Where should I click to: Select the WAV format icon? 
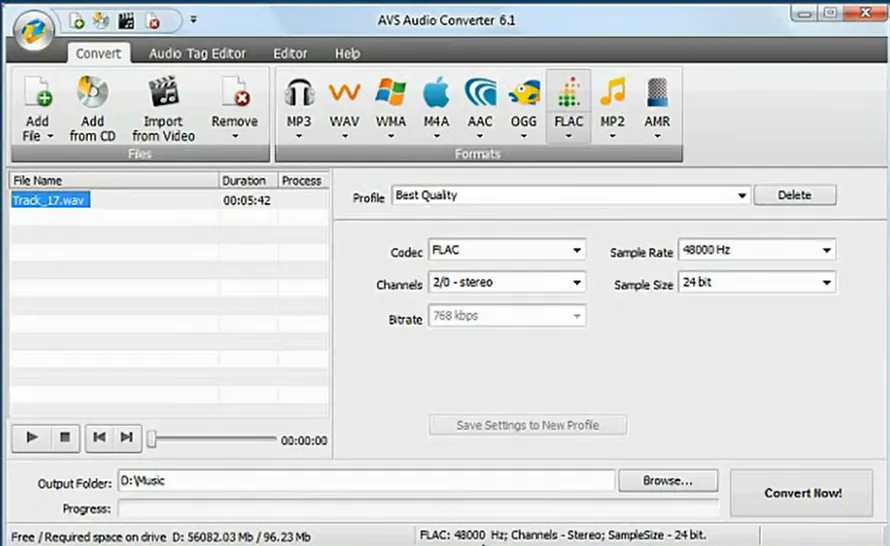tap(345, 94)
